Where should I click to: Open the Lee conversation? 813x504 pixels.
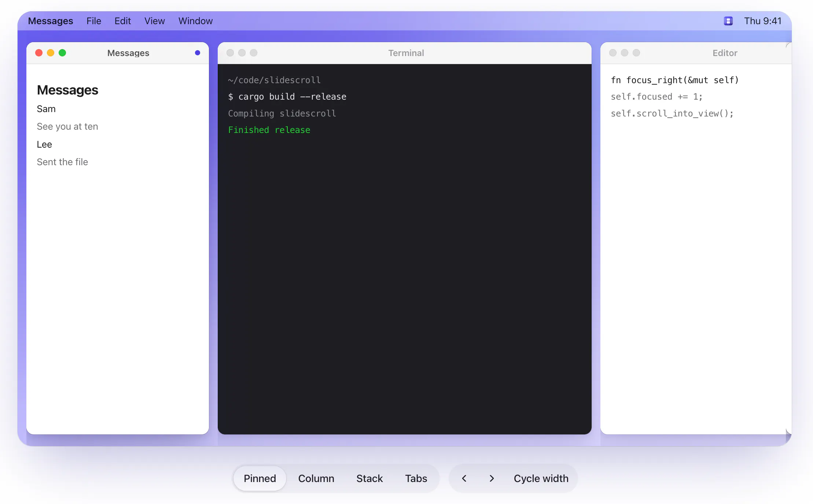(x=44, y=144)
